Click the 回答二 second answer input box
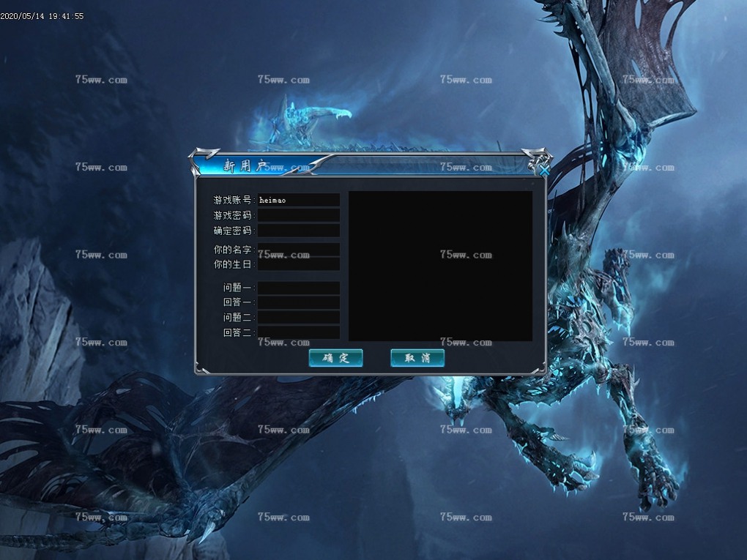747x560 pixels. (298, 332)
